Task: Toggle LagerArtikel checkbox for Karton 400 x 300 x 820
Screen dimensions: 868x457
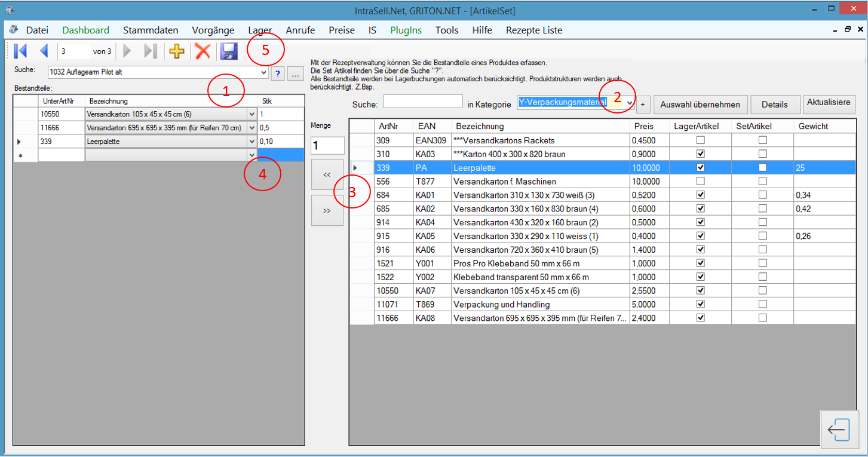Action: (x=701, y=154)
